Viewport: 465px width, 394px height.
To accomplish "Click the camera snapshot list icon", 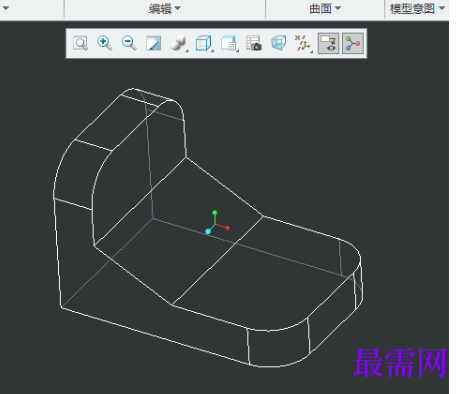I will pos(254,43).
